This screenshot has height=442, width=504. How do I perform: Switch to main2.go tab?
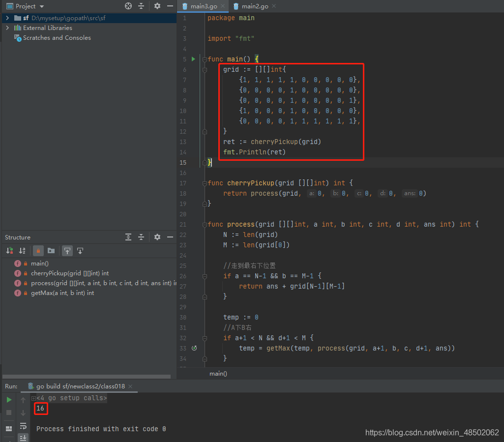255,6
